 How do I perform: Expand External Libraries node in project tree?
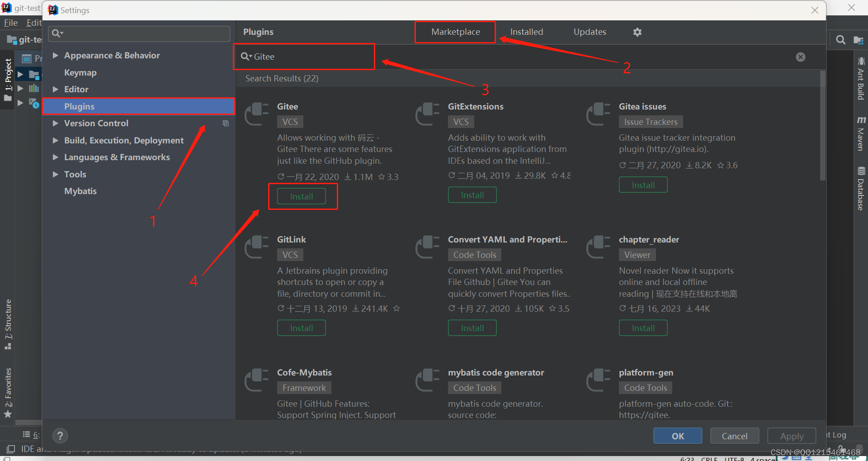pyautogui.click(x=20, y=88)
